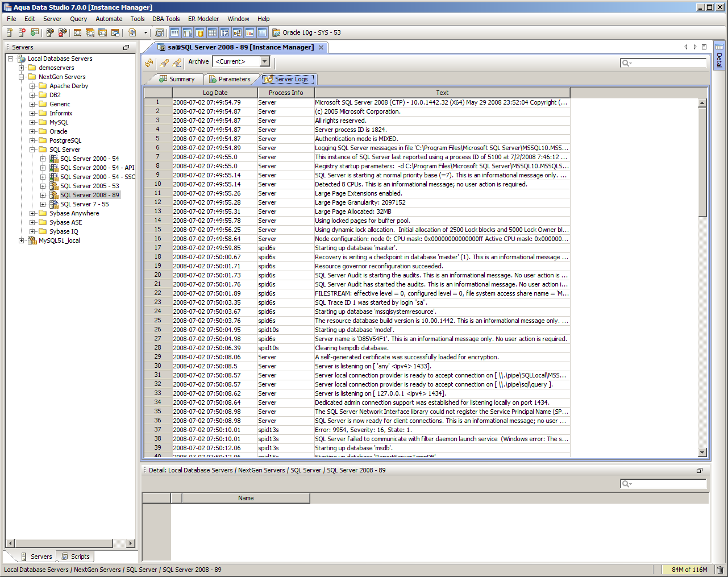Click 'Authentication mode is MIXED.' log text

357,139
